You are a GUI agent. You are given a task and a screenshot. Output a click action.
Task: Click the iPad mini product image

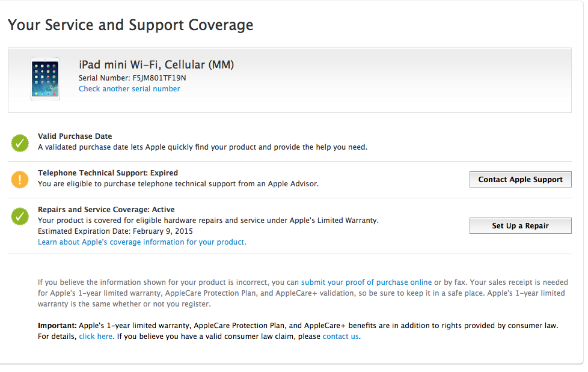(45, 79)
